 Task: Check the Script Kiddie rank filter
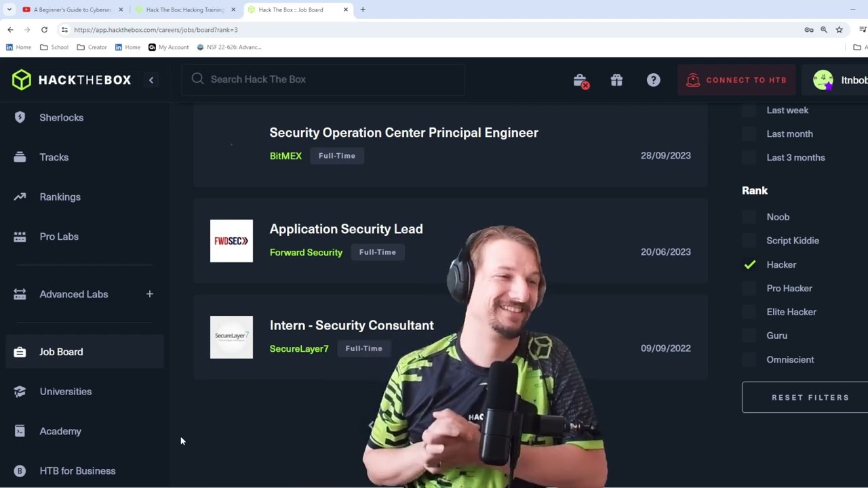point(749,241)
